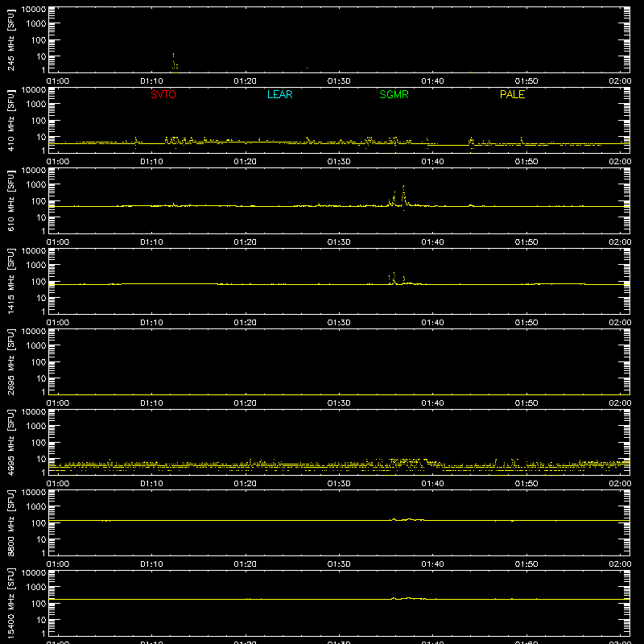Select the 8800 MHz [SFU] axis title
This screenshot has width=644, height=644.
(x=10, y=523)
